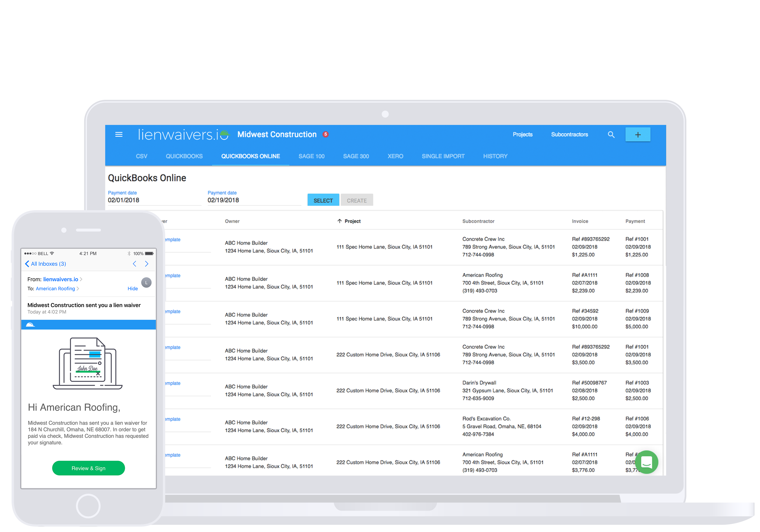This screenshot has height=532, width=760.
Task: Click the QuickBooks Online page heading
Action: [147, 178]
